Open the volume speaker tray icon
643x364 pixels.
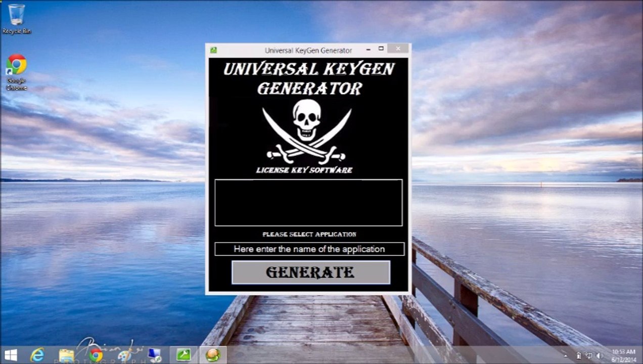600,355
